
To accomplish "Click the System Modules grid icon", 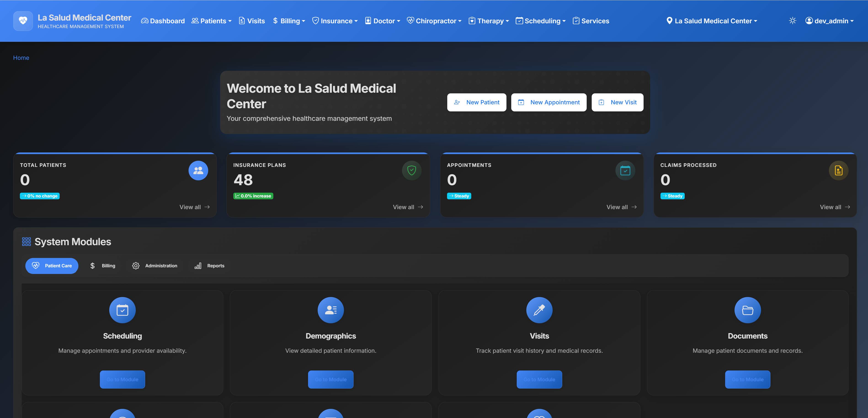I will (x=26, y=241).
